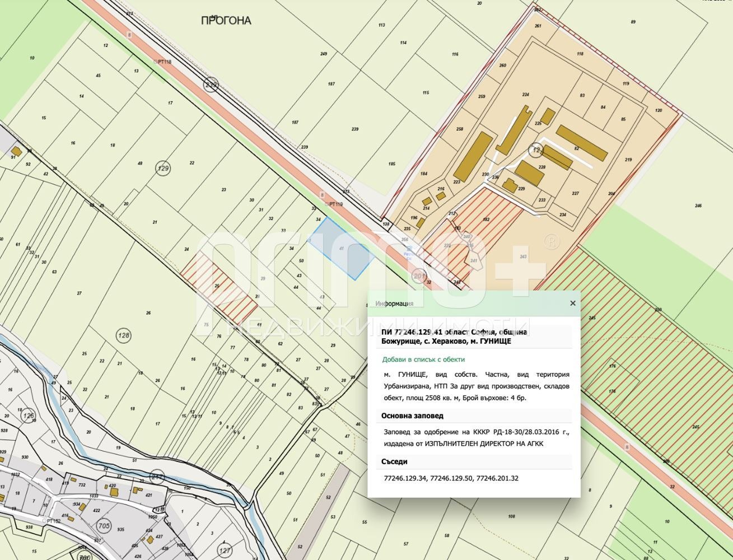Click circled district marker 128
The width and height of the screenshot is (733, 560).
point(124,336)
